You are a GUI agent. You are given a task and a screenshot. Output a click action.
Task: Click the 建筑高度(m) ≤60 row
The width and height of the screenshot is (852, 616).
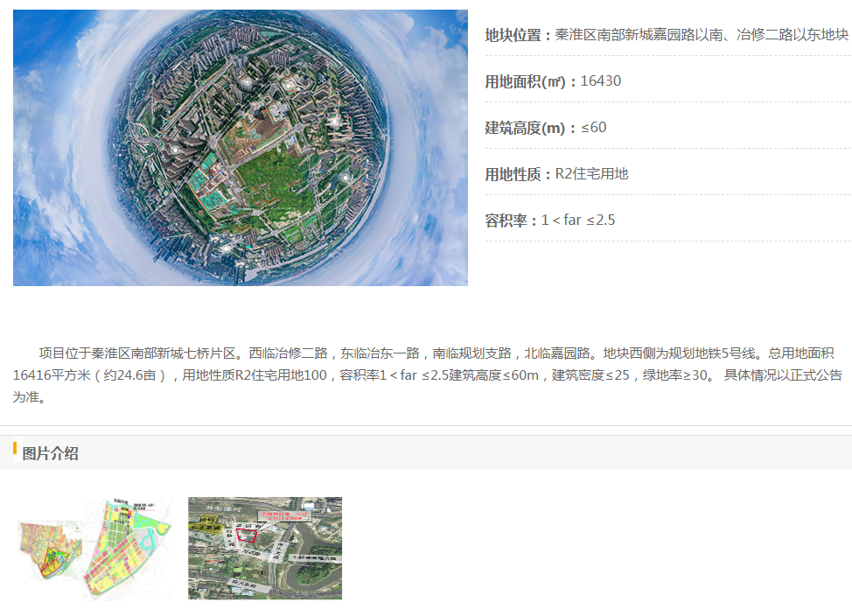(x=546, y=128)
